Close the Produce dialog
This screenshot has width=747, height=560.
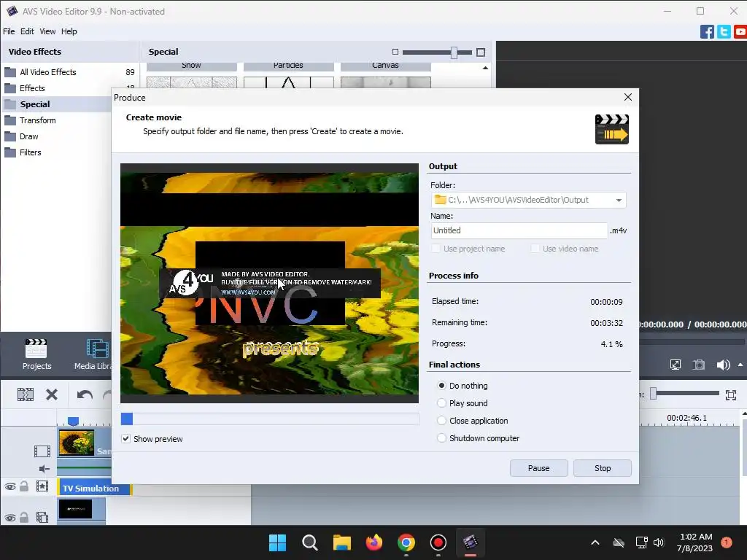pyautogui.click(x=628, y=97)
